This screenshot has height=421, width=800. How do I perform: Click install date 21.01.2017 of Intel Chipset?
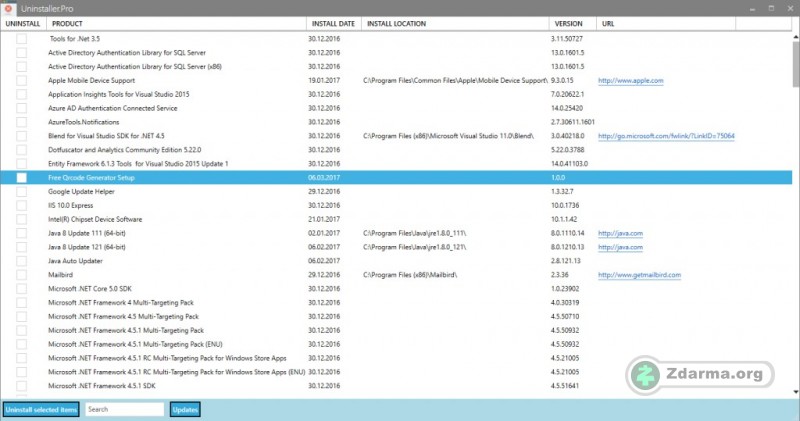[324, 219]
